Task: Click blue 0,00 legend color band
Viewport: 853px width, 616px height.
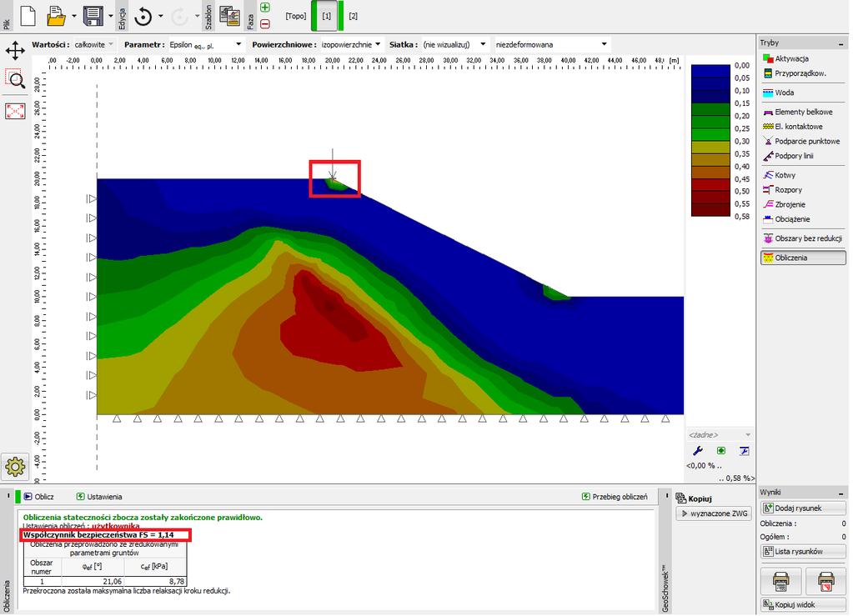Action: click(710, 71)
